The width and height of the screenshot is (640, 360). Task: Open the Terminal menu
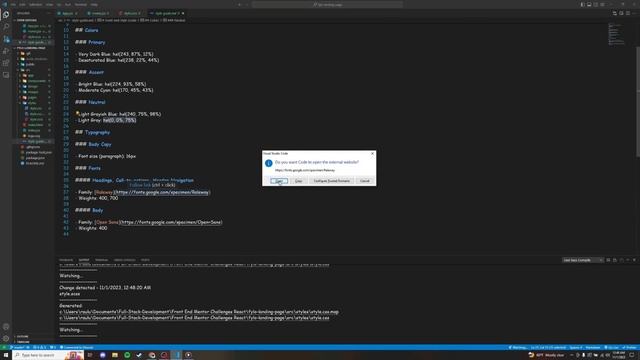tap(80, 4)
